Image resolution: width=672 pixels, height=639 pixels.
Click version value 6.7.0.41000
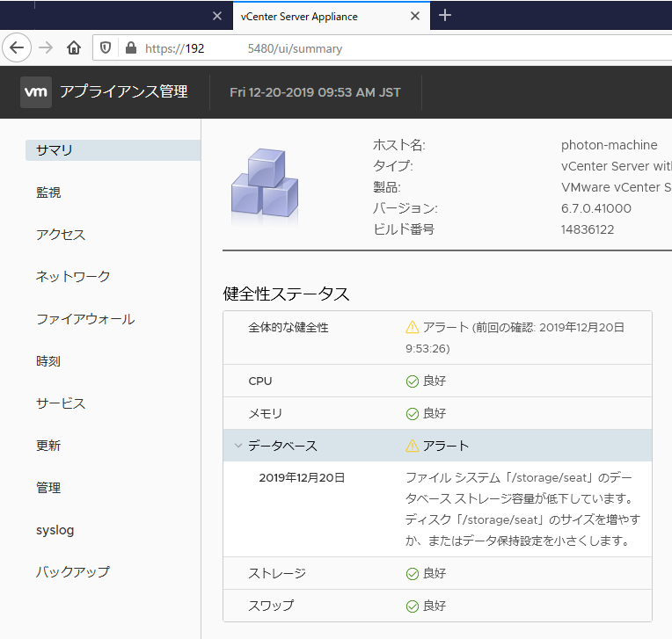pyautogui.click(x=596, y=208)
